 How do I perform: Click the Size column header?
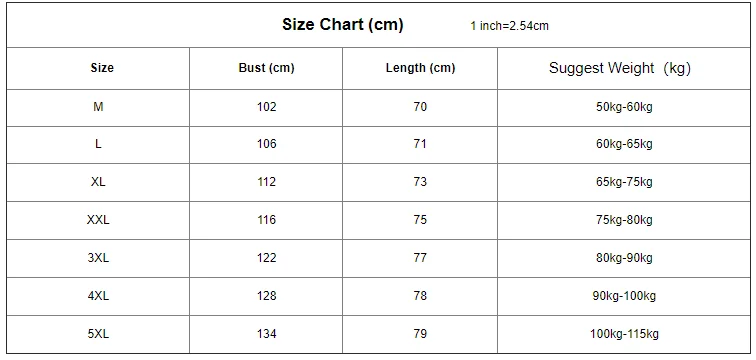click(x=102, y=68)
